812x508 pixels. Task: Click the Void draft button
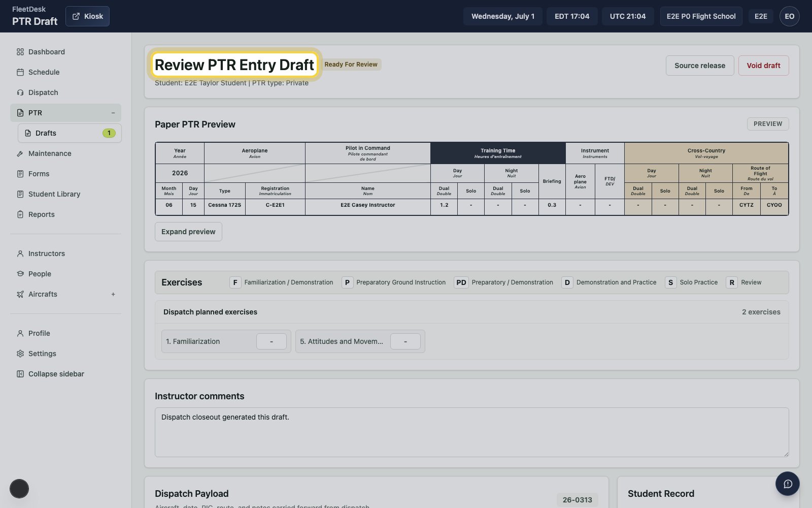click(x=763, y=66)
